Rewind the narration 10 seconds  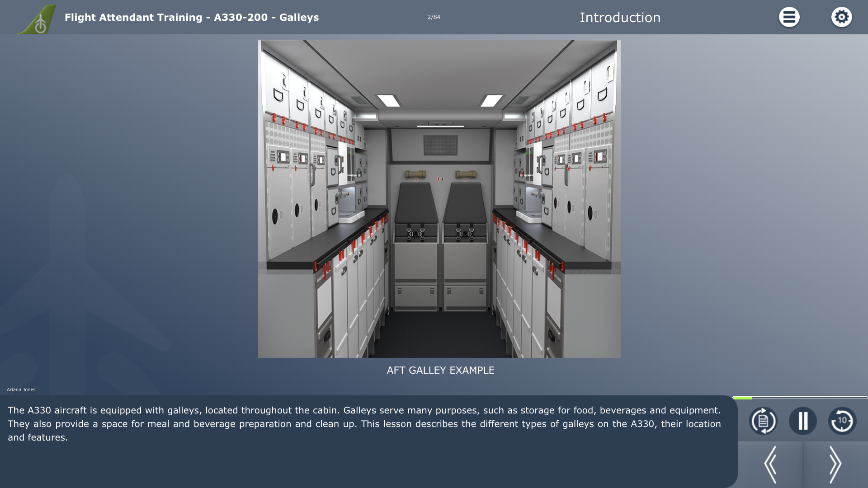tap(842, 421)
